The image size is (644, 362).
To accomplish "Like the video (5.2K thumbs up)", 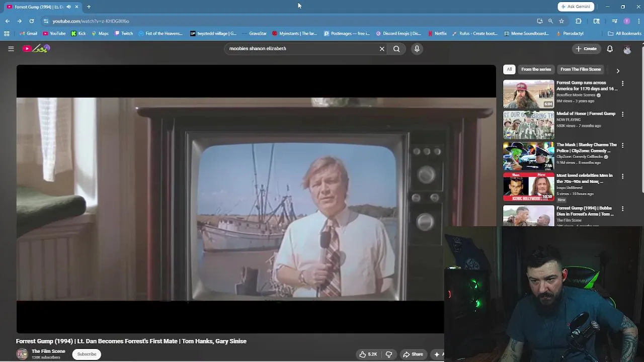I will pyautogui.click(x=368, y=354).
